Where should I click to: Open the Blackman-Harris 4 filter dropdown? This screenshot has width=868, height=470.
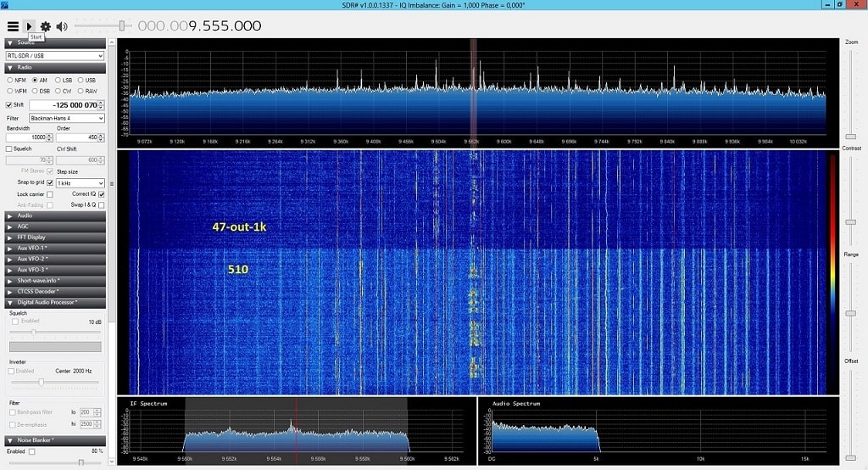point(66,118)
